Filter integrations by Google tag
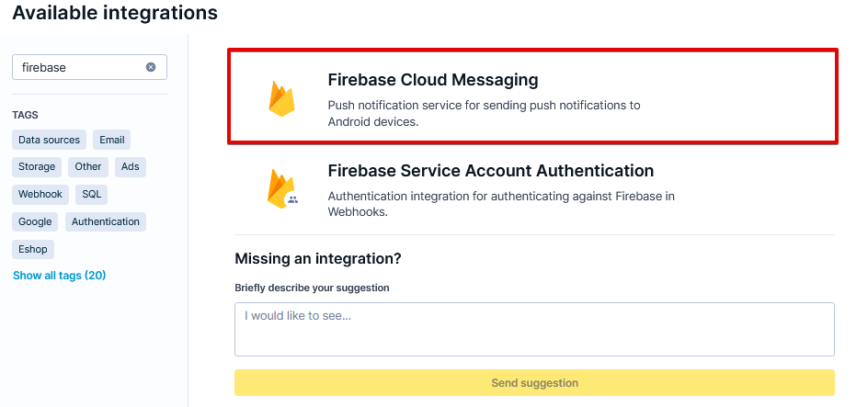This screenshot has width=868, height=407. (x=35, y=221)
